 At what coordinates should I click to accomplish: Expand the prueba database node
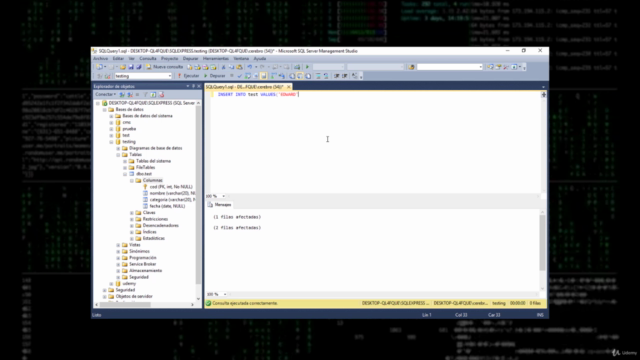111,129
